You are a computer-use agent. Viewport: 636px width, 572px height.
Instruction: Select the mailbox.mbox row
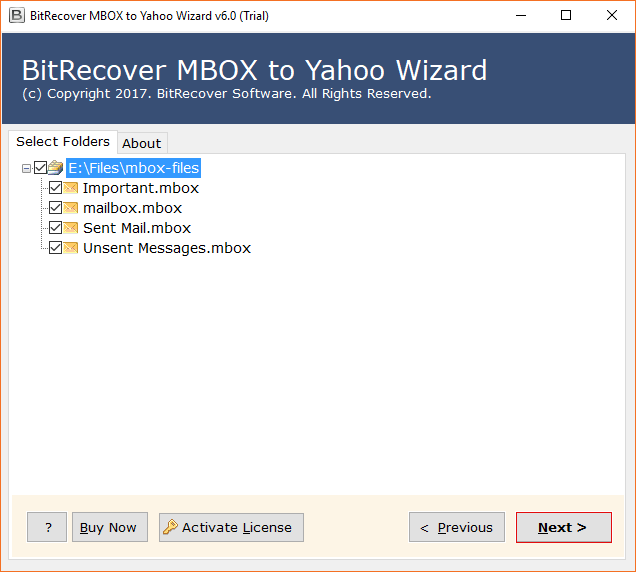pyautogui.click(x=132, y=208)
